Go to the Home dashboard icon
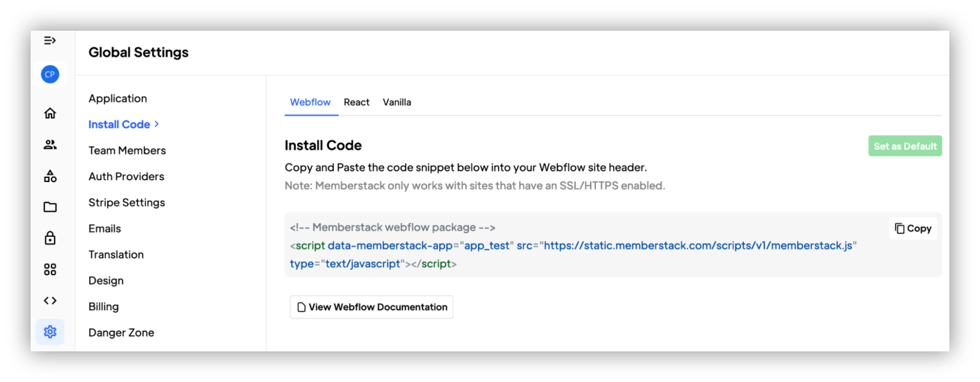Screen dimensions: 980x382 click(x=50, y=113)
